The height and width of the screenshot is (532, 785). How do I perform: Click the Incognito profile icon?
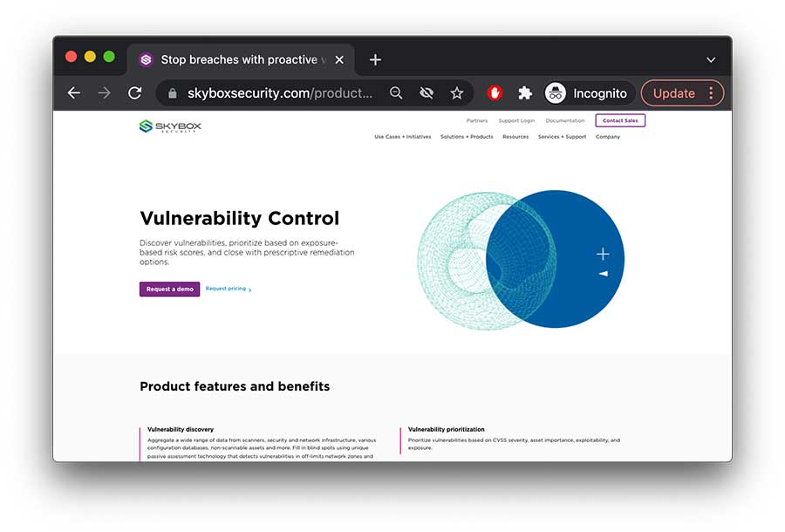[x=556, y=93]
